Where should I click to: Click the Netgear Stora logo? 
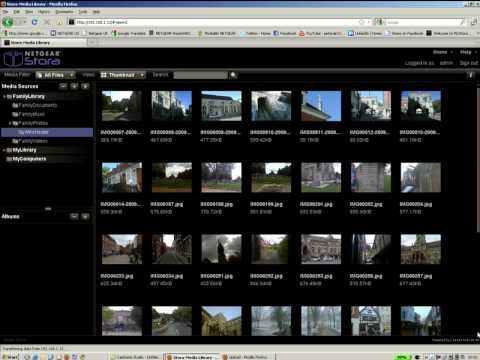[32, 59]
